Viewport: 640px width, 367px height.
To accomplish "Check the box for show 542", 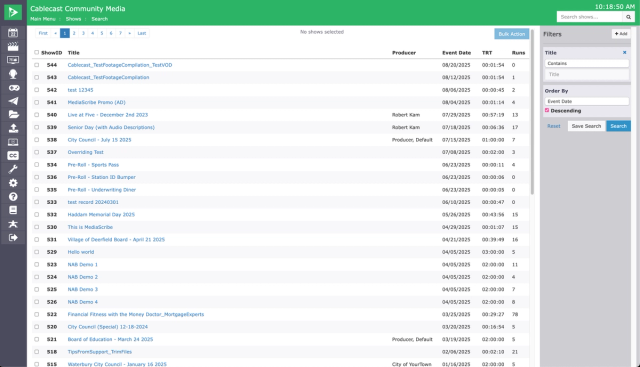I will click(37, 90).
